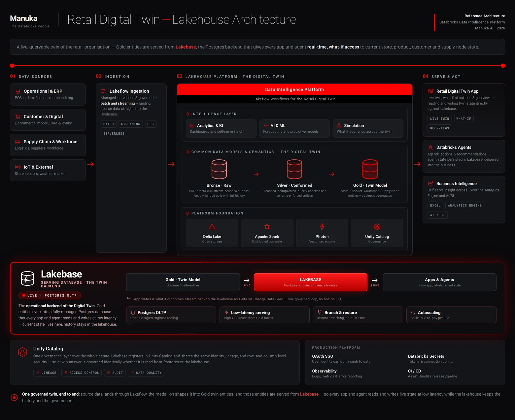Click the Reference Architecture label
Screen dimensions: 515x420
(x=485, y=16)
